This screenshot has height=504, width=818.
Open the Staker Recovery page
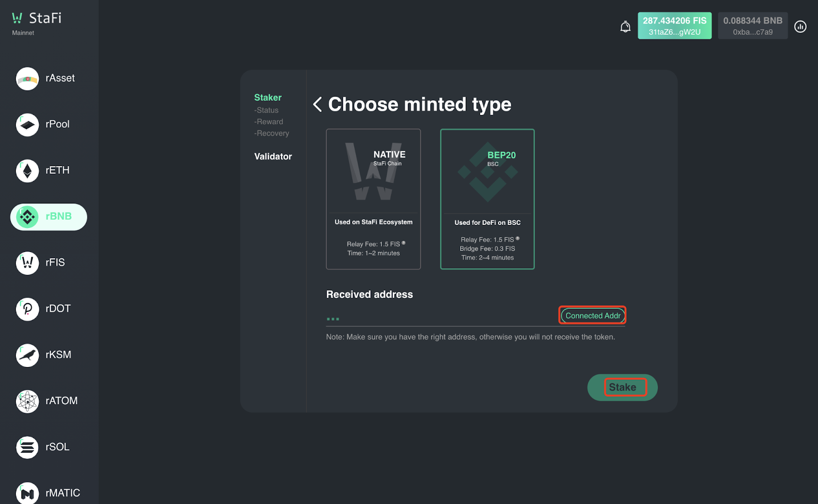(x=271, y=133)
